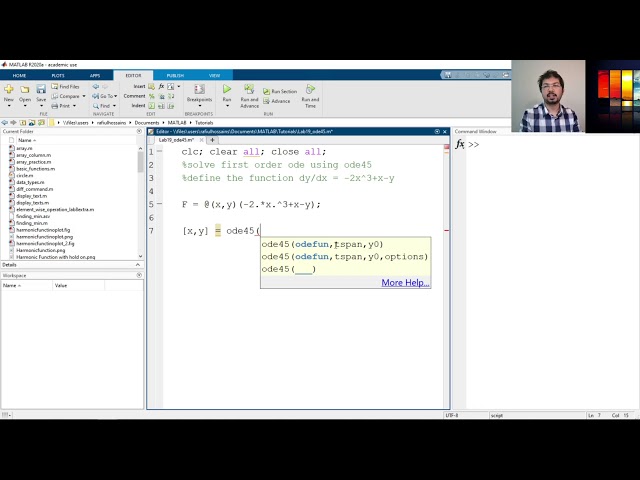Click the wrap comments icon
640x480 pixels.
[x=171, y=96]
